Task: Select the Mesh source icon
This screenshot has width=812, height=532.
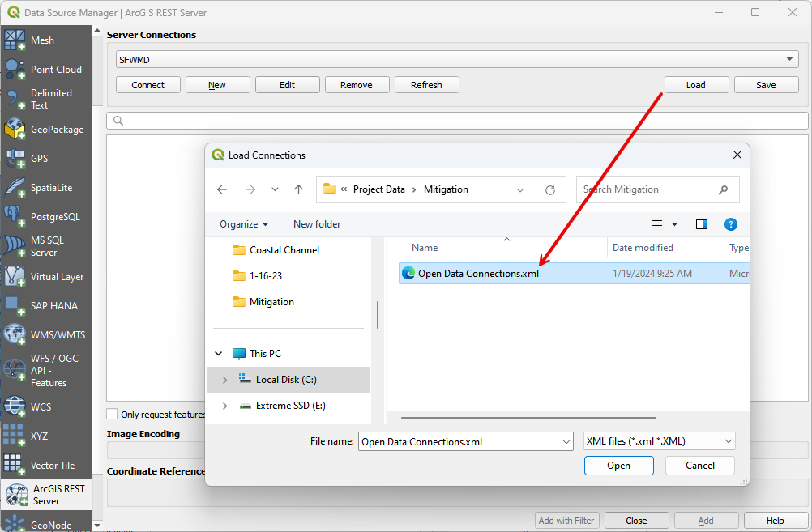Action: (x=15, y=40)
